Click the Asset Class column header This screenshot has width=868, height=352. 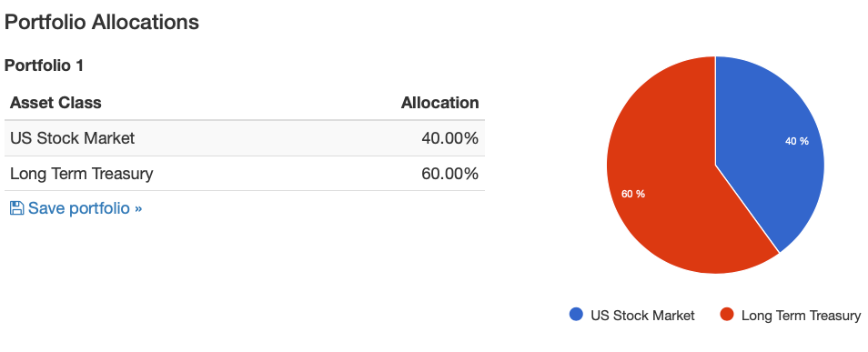[56, 103]
